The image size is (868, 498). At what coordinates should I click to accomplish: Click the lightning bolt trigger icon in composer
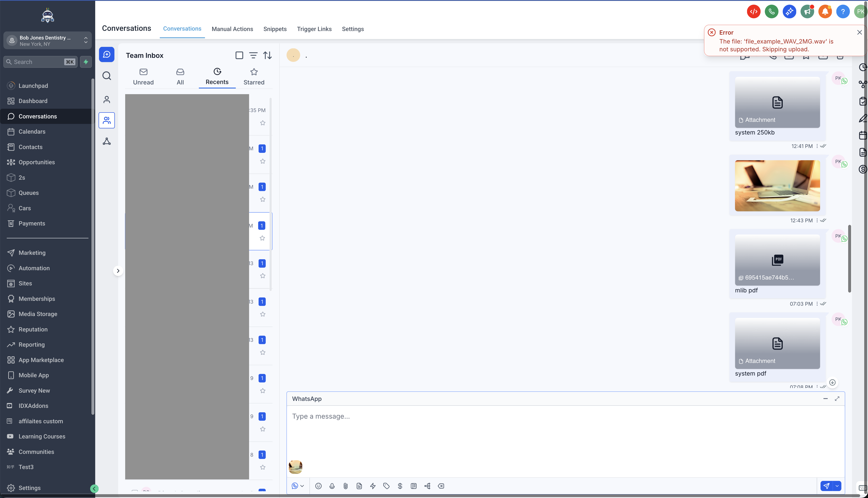pos(373,486)
